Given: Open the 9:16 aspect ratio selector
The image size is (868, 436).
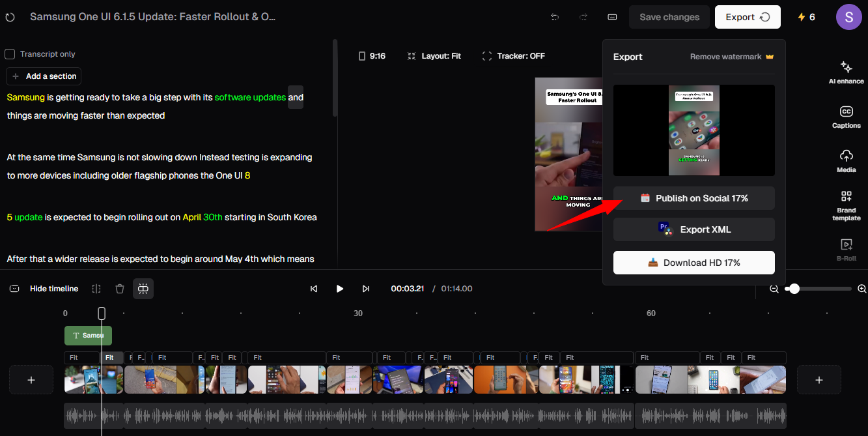Looking at the screenshot, I should (x=372, y=56).
